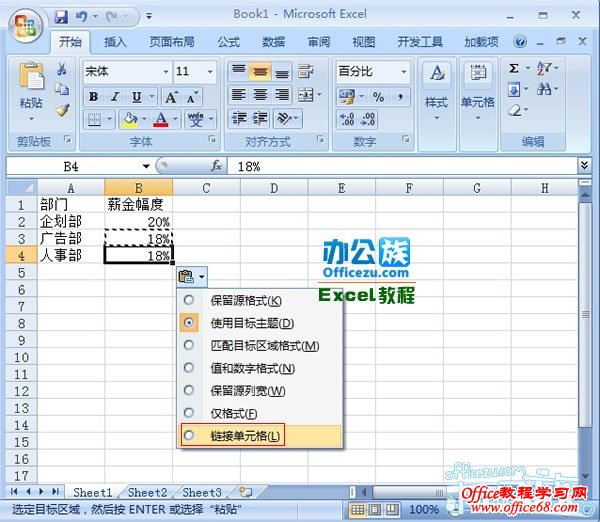This screenshot has width=600, height=522.
Task: Toggle italic formatting
Action: [115, 97]
